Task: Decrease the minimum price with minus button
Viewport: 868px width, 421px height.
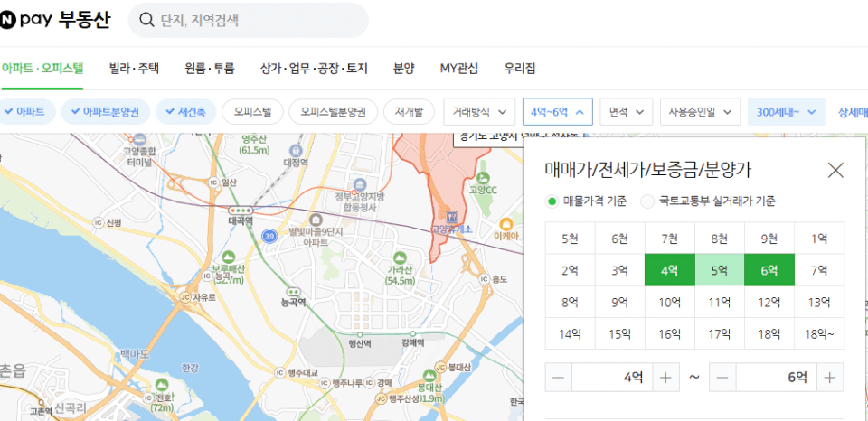Action: coord(559,377)
